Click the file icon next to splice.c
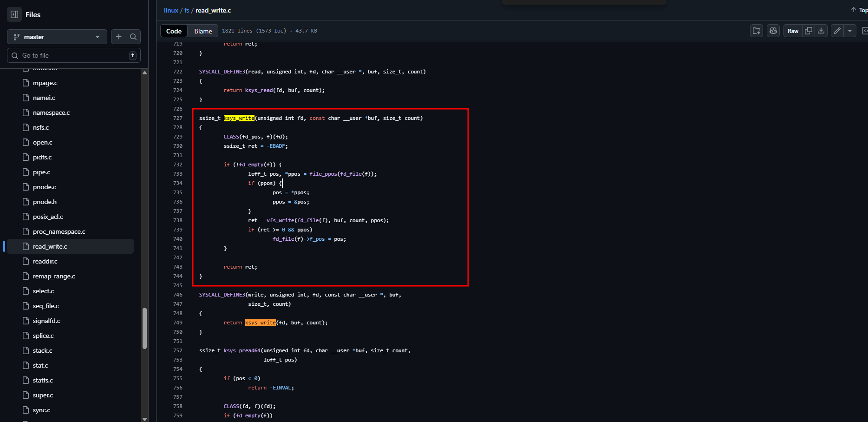The width and height of the screenshot is (868, 422). pyautogui.click(x=26, y=336)
